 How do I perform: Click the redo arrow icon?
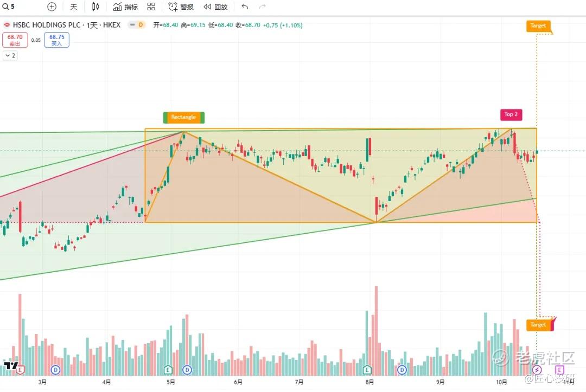[x=263, y=7]
